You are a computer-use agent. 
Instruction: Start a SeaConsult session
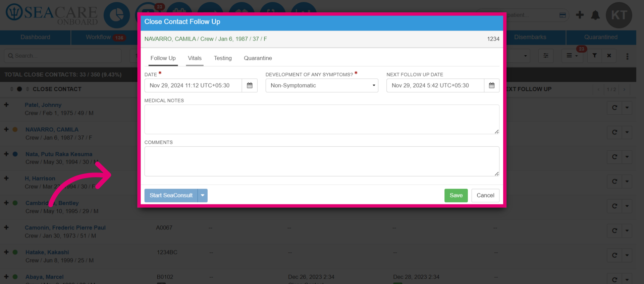[171, 195]
